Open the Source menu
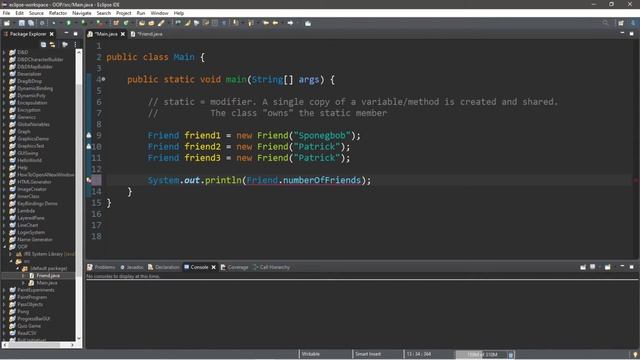 [36, 13]
